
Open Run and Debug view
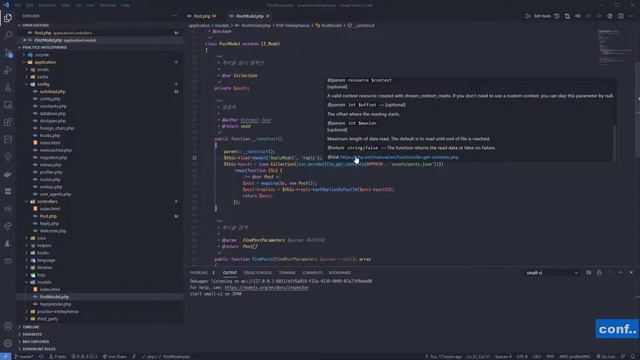(8, 70)
